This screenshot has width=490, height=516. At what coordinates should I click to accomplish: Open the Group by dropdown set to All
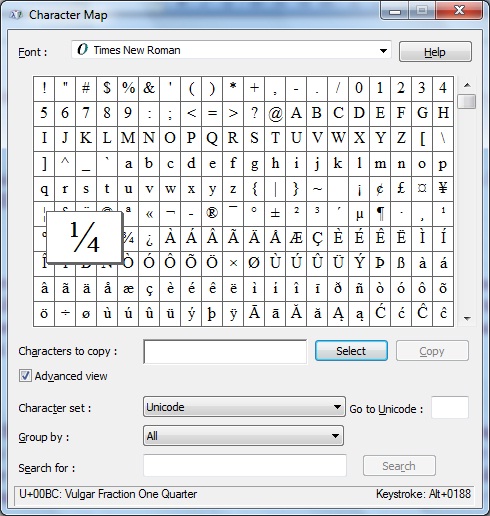pyautogui.click(x=243, y=435)
